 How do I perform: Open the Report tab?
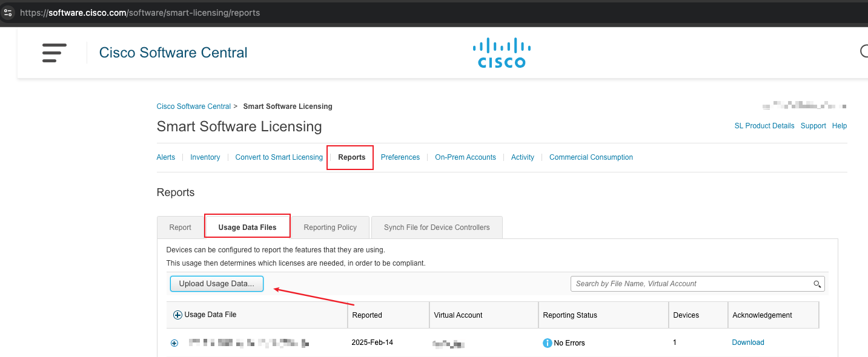click(180, 228)
